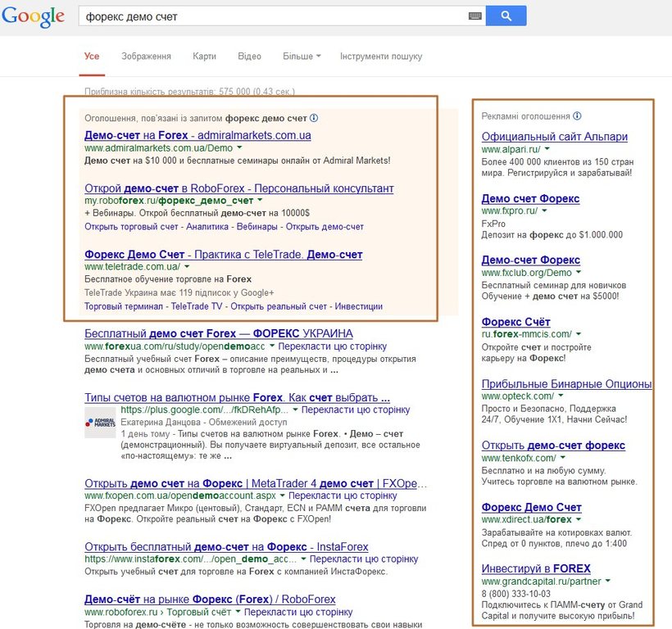Click info icon next to 'Рекламні оголошення'
Viewport: 672px width, 629px height.
[x=577, y=116]
